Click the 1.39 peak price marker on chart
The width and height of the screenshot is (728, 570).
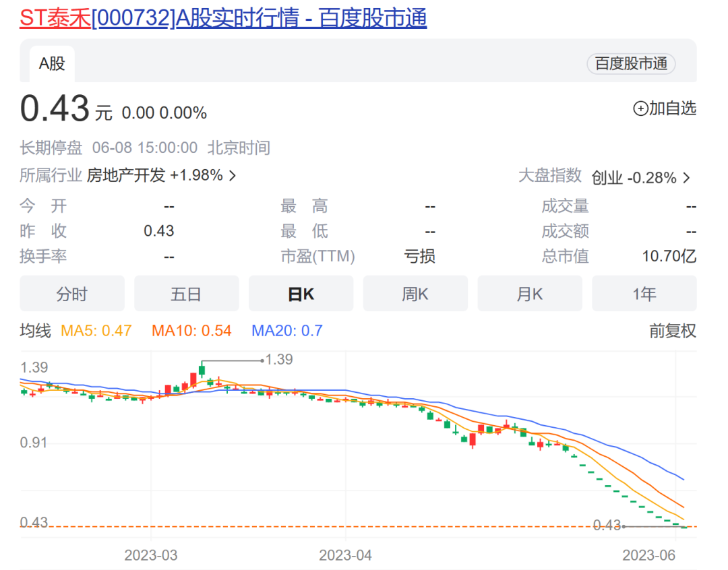click(279, 360)
